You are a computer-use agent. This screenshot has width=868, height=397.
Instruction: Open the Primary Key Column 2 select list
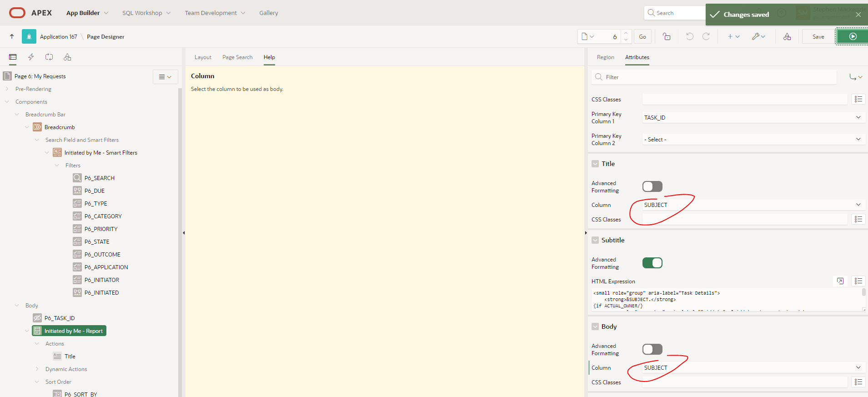753,139
